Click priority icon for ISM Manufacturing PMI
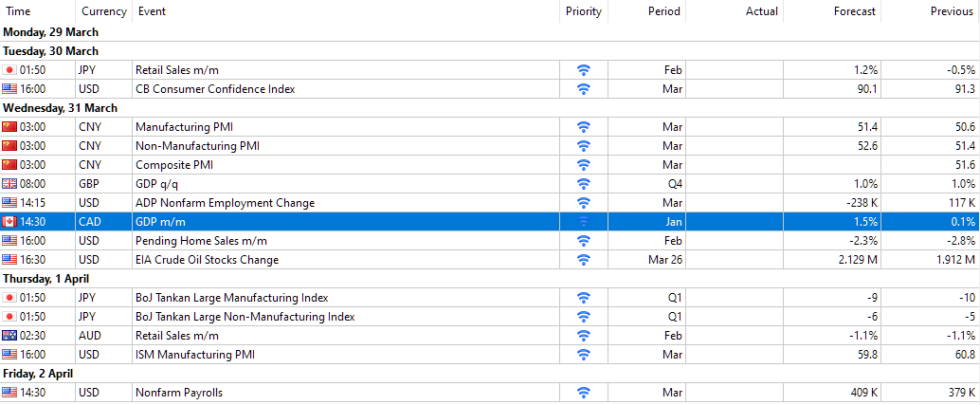Screen dimensions: 980x405 [x=584, y=355]
